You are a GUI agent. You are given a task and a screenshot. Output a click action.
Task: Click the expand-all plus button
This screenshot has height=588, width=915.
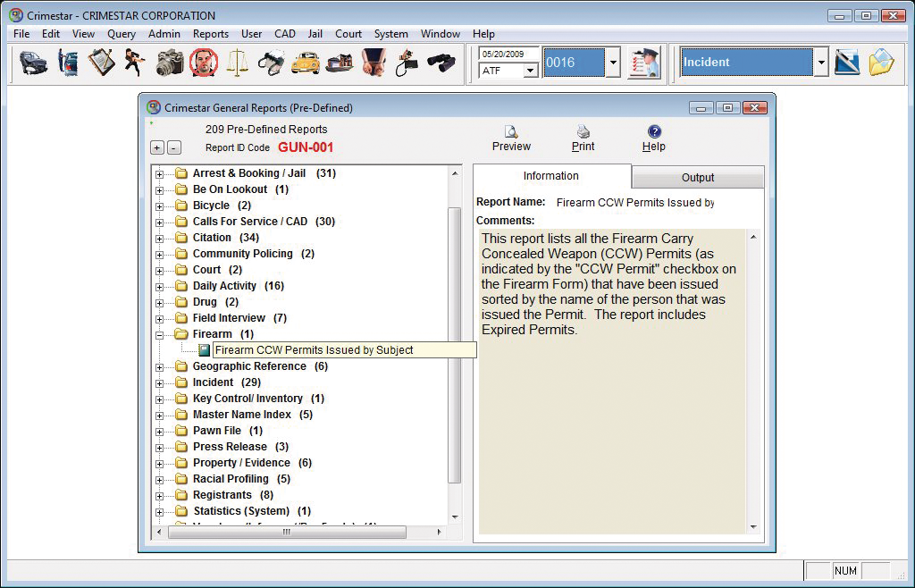pyautogui.click(x=157, y=147)
